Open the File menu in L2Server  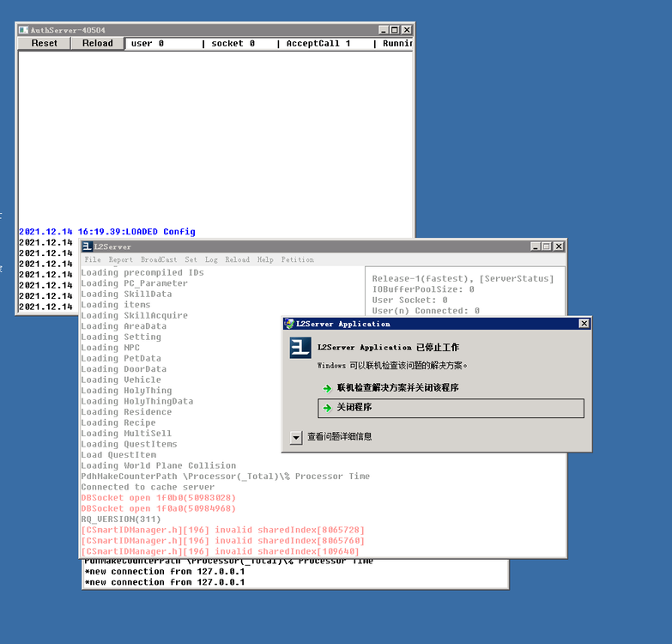[93, 259]
